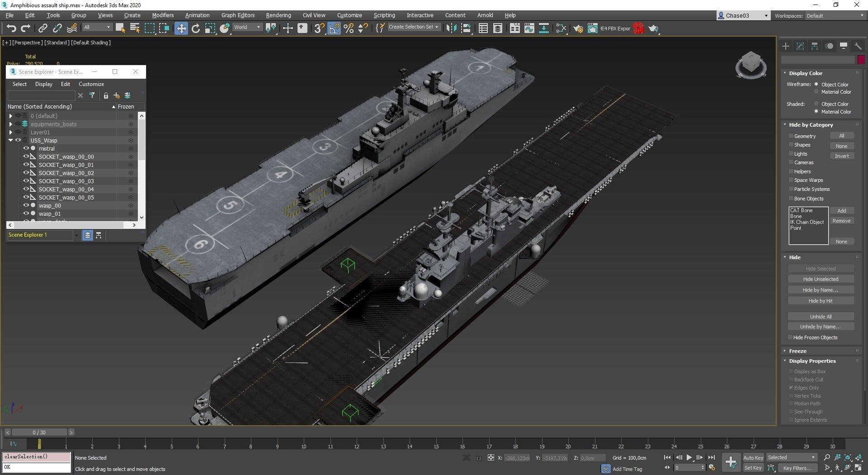Click the Redo arrow icon

tap(26, 28)
